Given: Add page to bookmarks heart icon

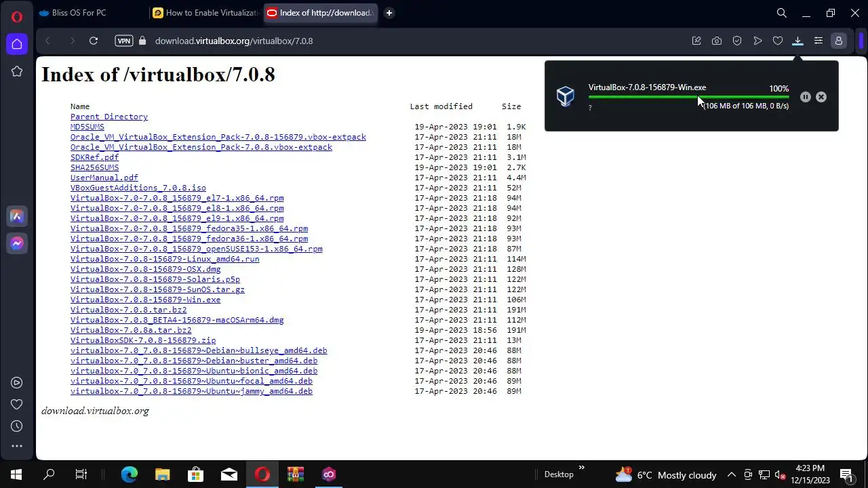Looking at the screenshot, I should point(778,41).
